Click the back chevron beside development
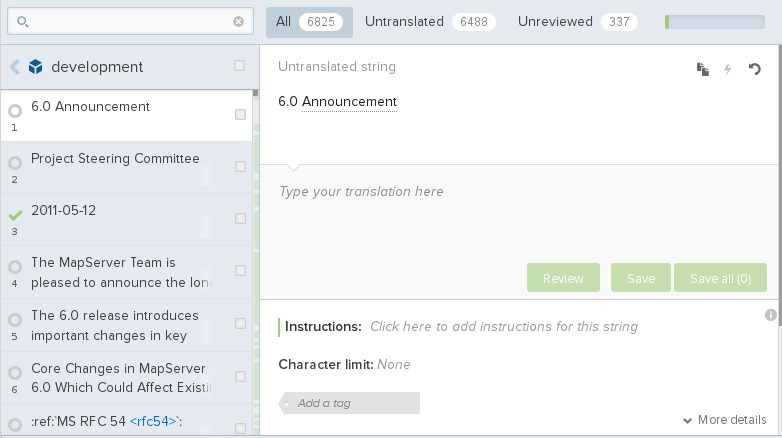Screen dimensions: 782x438 click(14, 67)
